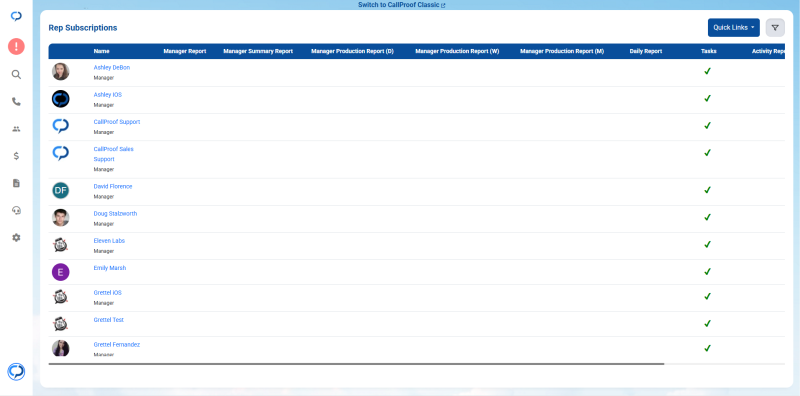Click Switch to CallProof Classic link

(x=402, y=5)
